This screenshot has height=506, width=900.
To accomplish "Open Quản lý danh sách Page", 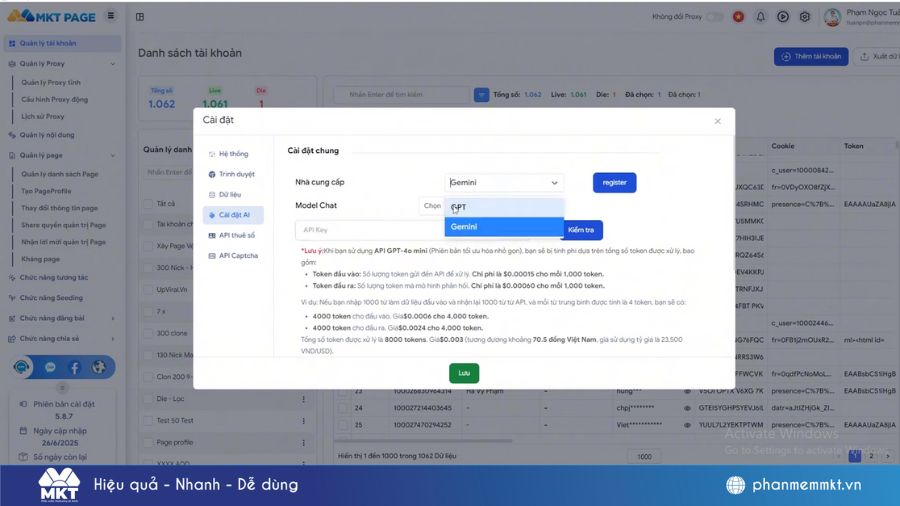I will 60,174.
